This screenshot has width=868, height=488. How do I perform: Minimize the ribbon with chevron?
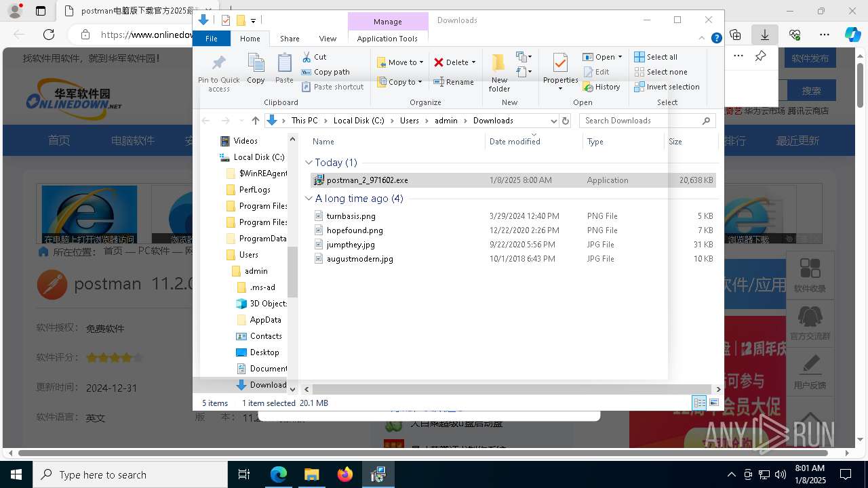coord(703,39)
